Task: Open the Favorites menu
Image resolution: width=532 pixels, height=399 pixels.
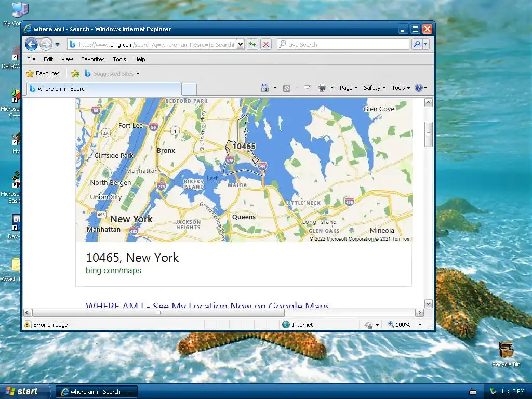Action: click(92, 59)
